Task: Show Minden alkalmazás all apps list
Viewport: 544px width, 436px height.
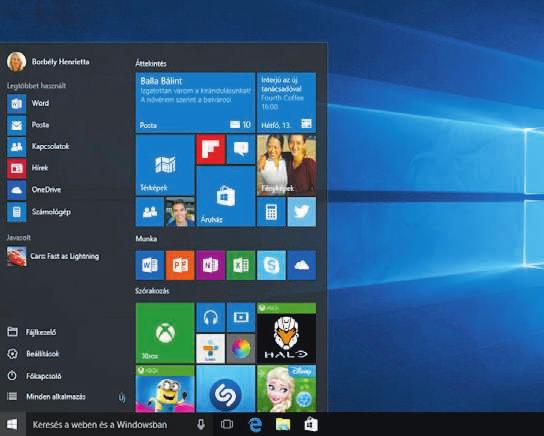Action: coord(46,396)
